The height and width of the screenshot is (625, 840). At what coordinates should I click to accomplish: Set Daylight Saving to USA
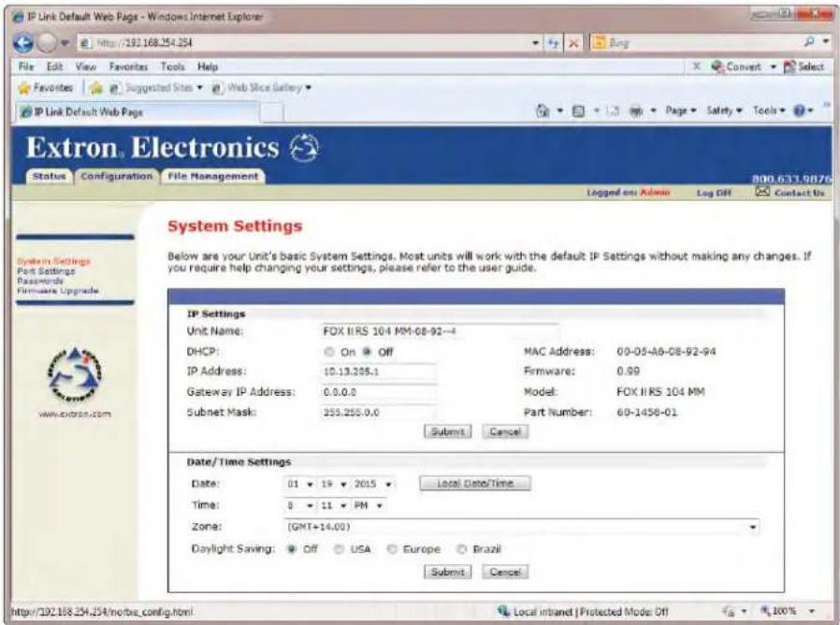(x=339, y=549)
